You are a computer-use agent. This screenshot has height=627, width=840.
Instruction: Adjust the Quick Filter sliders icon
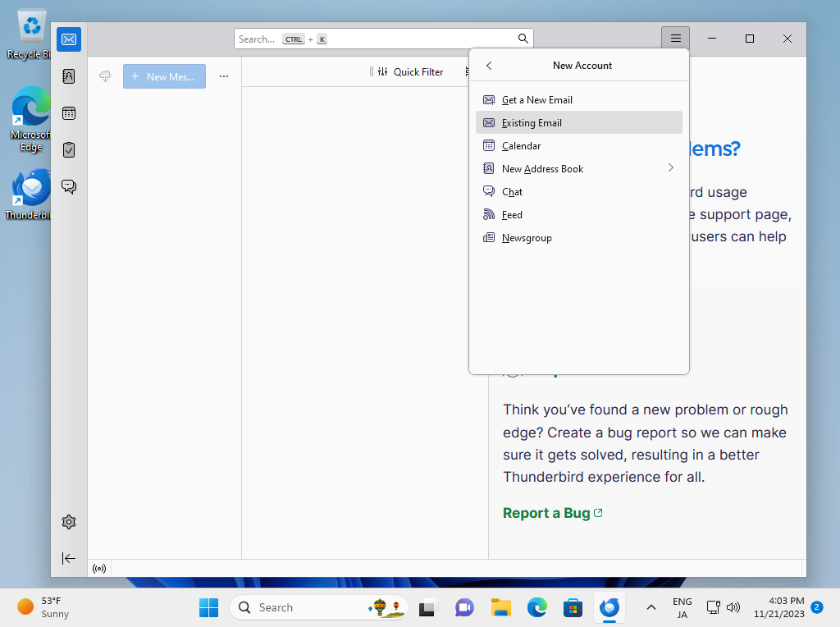coord(381,72)
